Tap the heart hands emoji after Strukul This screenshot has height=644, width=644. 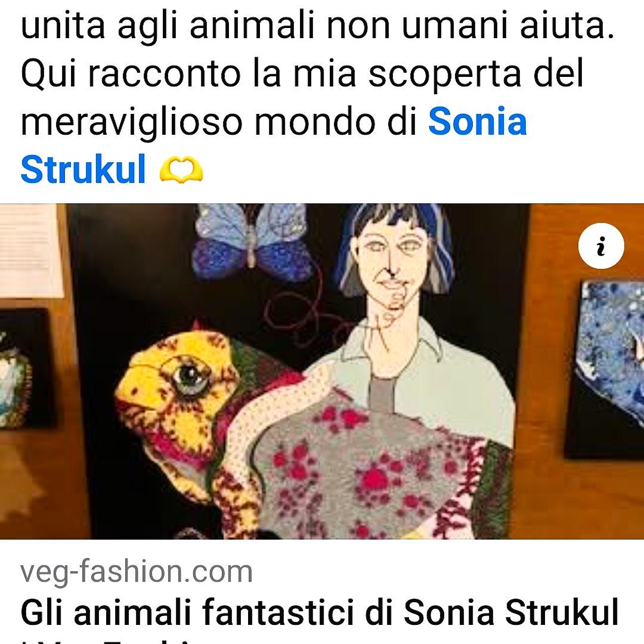pos(181,170)
